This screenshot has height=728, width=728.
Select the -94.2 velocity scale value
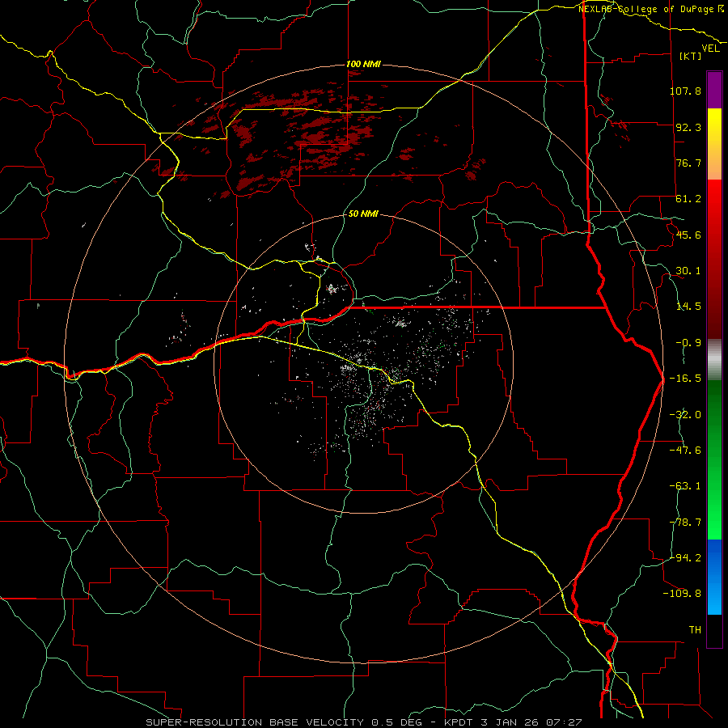point(685,558)
